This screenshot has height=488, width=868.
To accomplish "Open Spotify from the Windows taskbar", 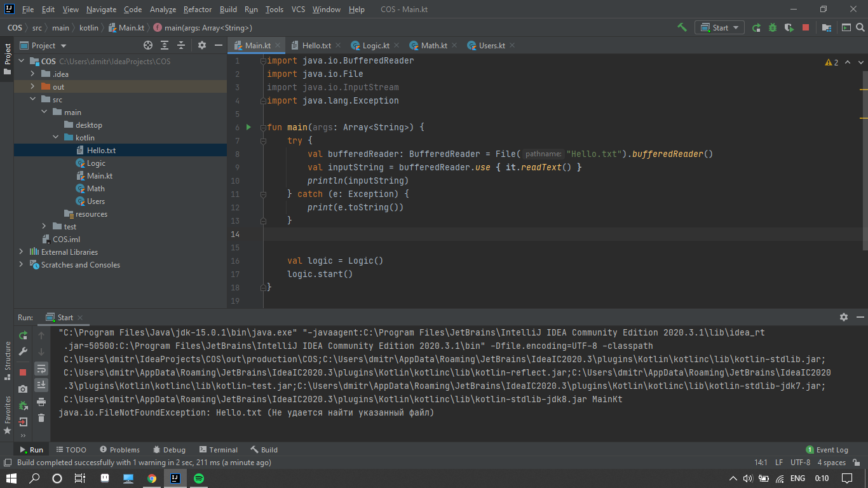I will (198, 478).
